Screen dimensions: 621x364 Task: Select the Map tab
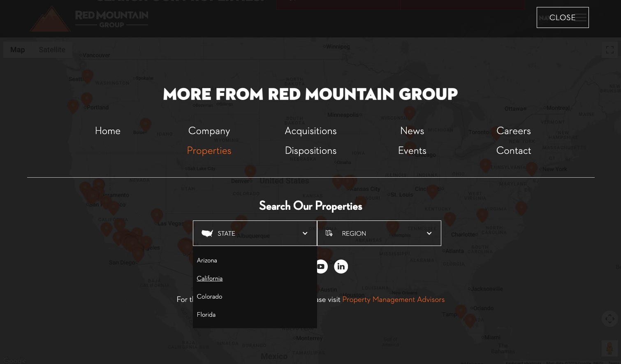click(x=18, y=49)
